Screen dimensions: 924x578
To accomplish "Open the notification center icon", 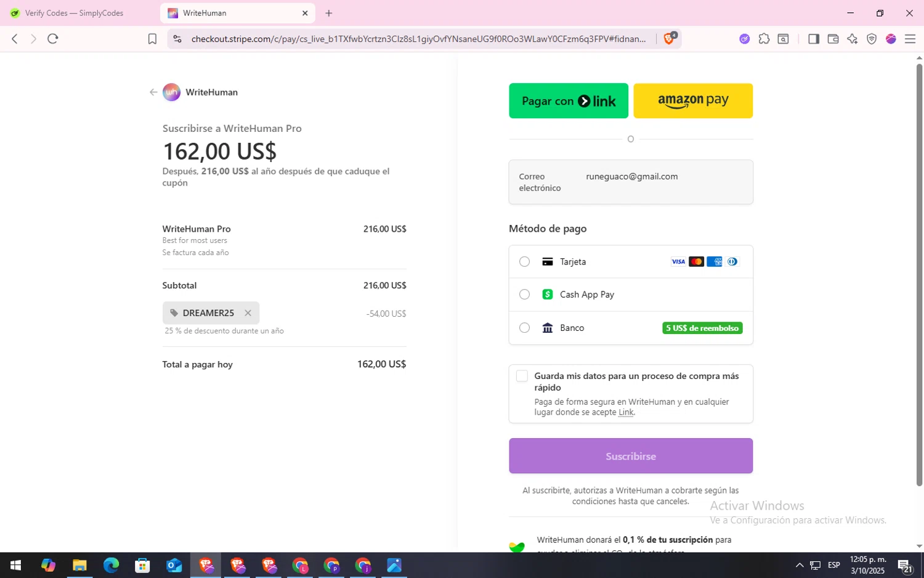I will [905, 565].
